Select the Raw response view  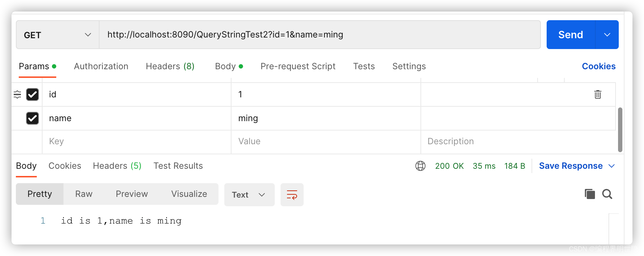pos(84,194)
